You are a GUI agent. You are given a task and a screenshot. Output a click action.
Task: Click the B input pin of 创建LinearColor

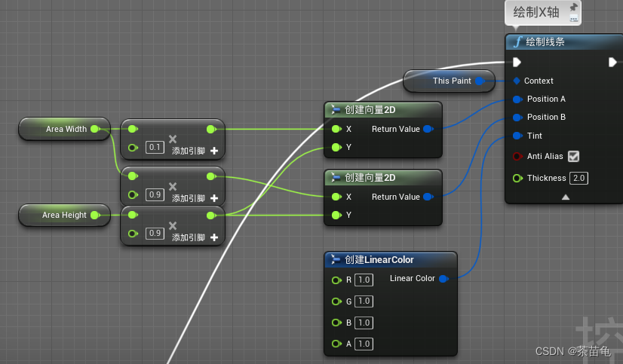tap(336, 323)
